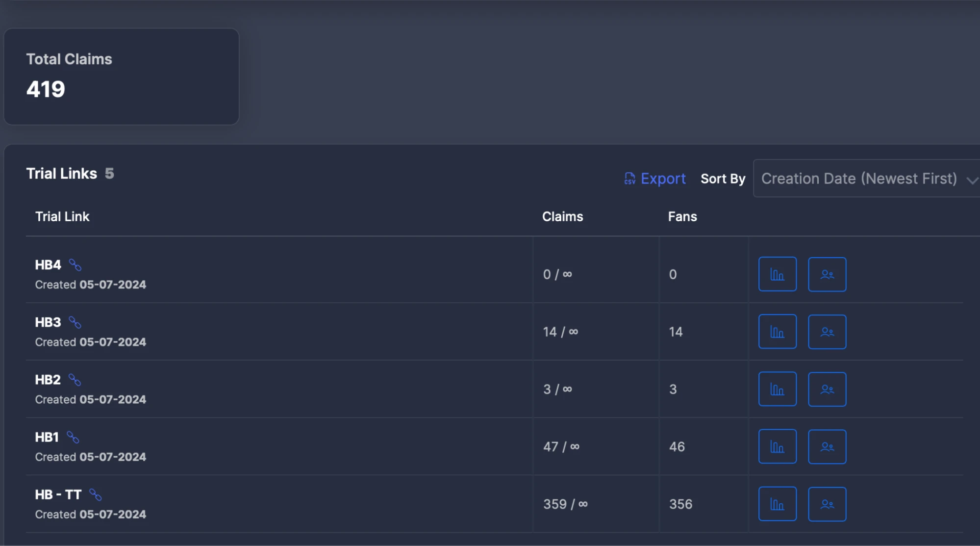The width and height of the screenshot is (980, 546).
Task: Open statistics chart for HB2 link
Action: (x=777, y=389)
